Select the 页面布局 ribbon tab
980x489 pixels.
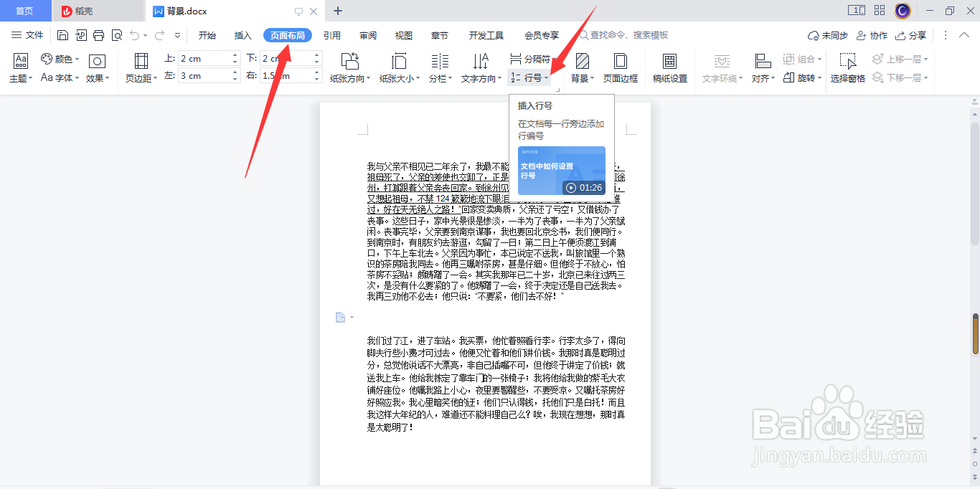click(x=288, y=35)
